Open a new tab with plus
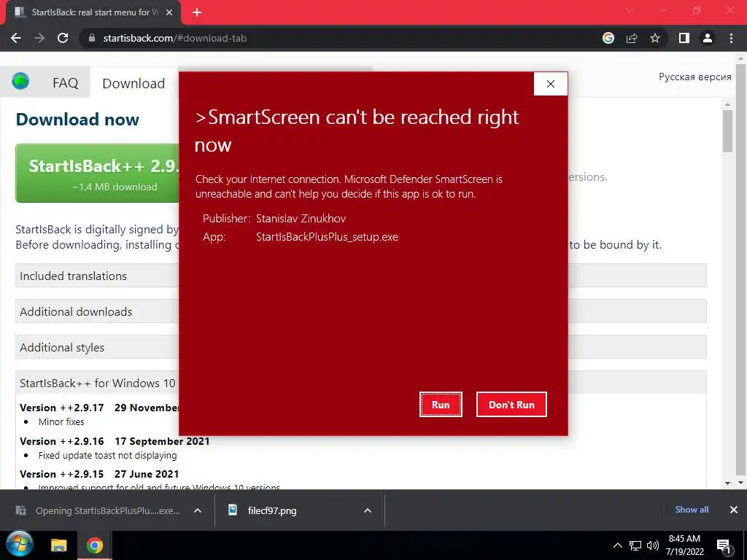This screenshot has width=747, height=560. pyautogui.click(x=197, y=12)
